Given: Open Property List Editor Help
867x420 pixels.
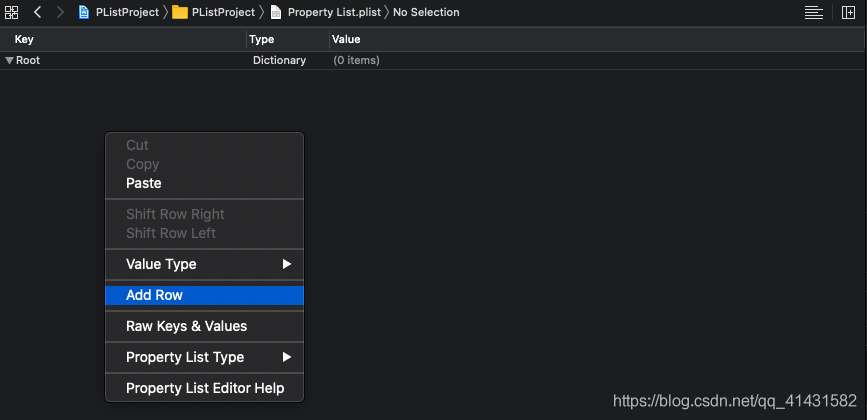Looking at the screenshot, I should pyautogui.click(x=205, y=388).
